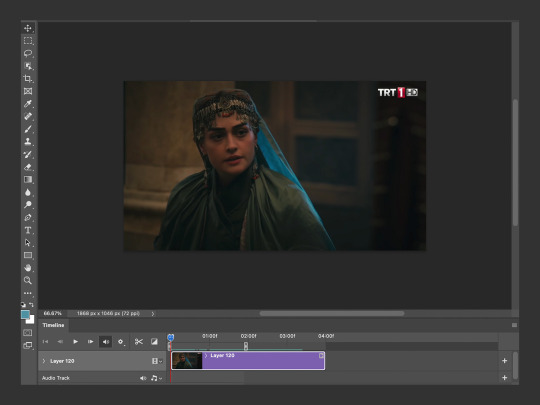
Task: Click the timeline vertical scrollbar
Action: pyautogui.click(x=515, y=365)
